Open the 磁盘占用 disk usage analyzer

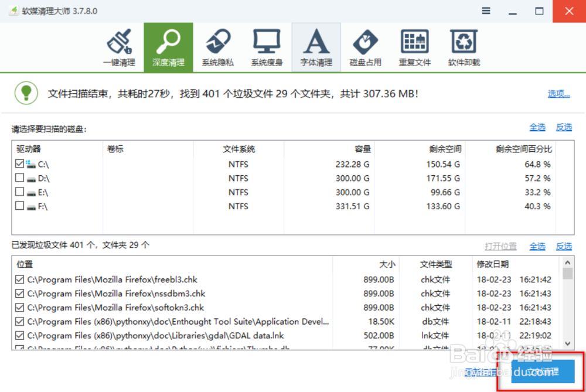[365, 47]
